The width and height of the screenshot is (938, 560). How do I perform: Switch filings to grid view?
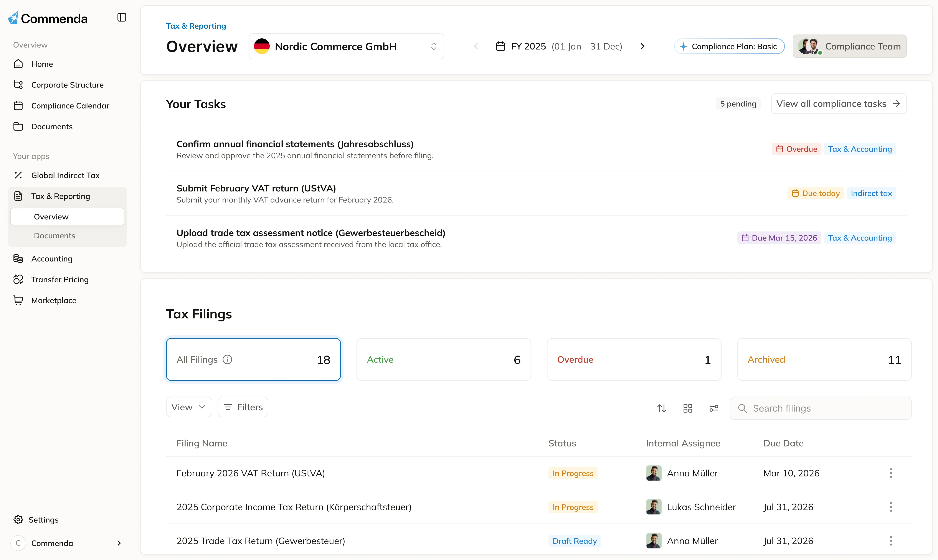[x=688, y=408]
